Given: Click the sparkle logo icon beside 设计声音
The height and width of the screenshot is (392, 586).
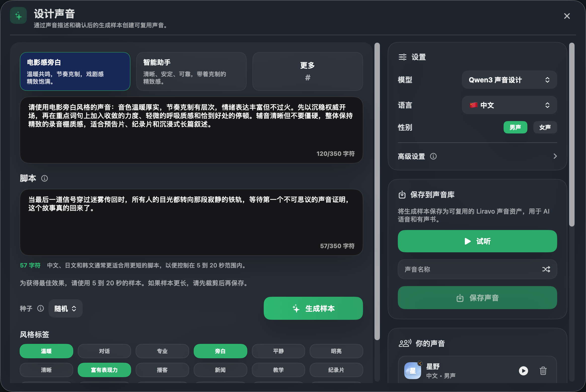Looking at the screenshot, I should click(18, 15).
